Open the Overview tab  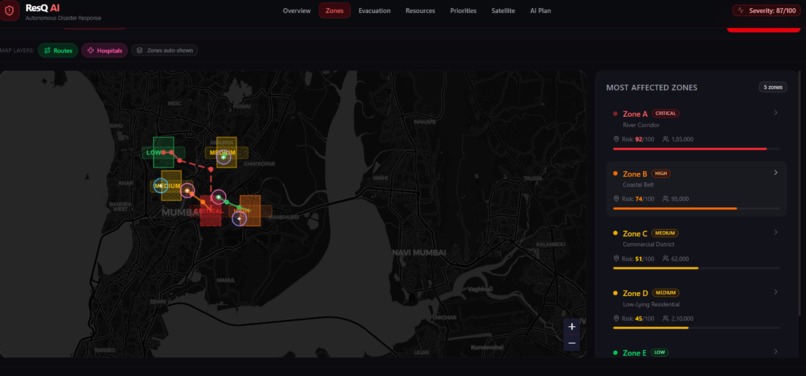(297, 11)
